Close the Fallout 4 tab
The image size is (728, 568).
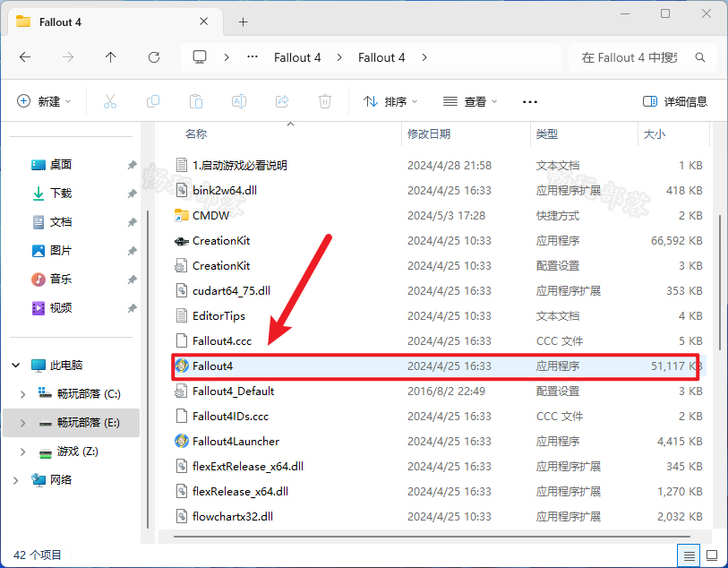pyautogui.click(x=204, y=22)
